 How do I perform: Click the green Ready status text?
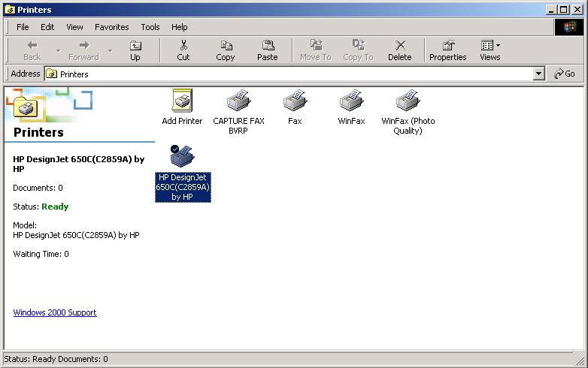[55, 207]
